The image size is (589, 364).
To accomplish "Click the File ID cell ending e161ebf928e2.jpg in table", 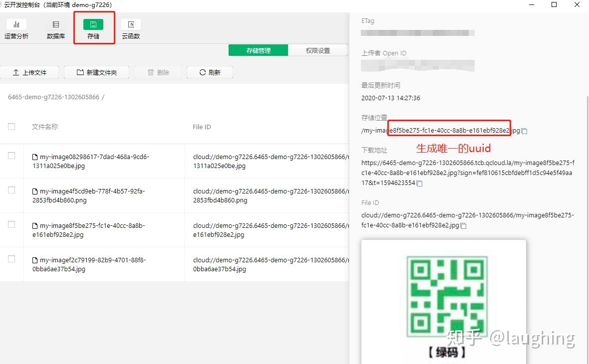I will coord(271,230).
